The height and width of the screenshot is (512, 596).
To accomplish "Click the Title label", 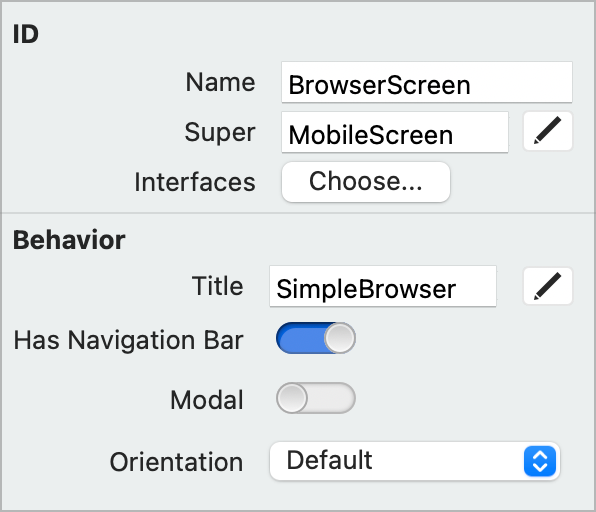I will click(217, 286).
